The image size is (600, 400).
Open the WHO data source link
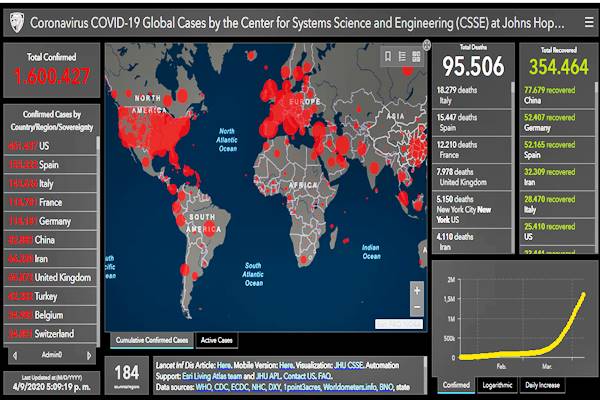(x=203, y=387)
